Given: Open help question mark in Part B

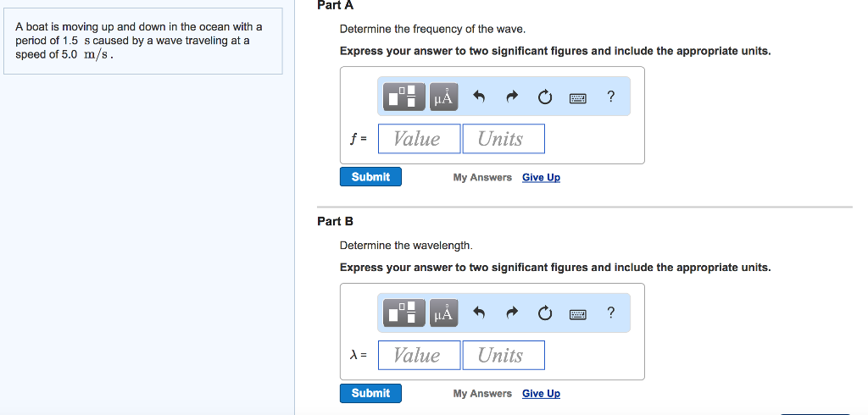Looking at the screenshot, I should pos(610,313).
